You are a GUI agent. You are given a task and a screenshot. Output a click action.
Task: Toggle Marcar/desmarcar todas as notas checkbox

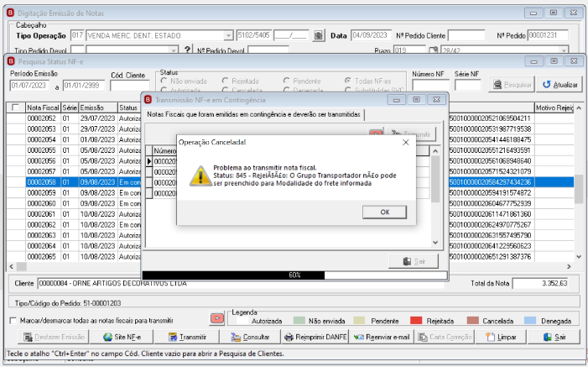13,321
